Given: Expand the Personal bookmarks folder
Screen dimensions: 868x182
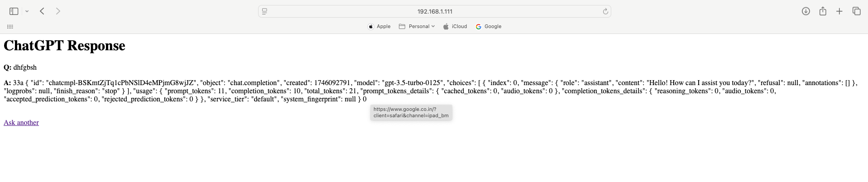Looking at the screenshot, I should (417, 26).
